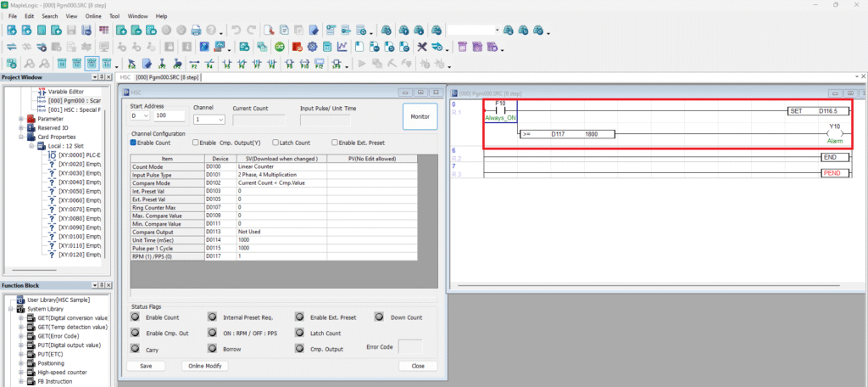Open the Tool menu
Image resolution: width=868 pixels, height=387 pixels.
114,16
